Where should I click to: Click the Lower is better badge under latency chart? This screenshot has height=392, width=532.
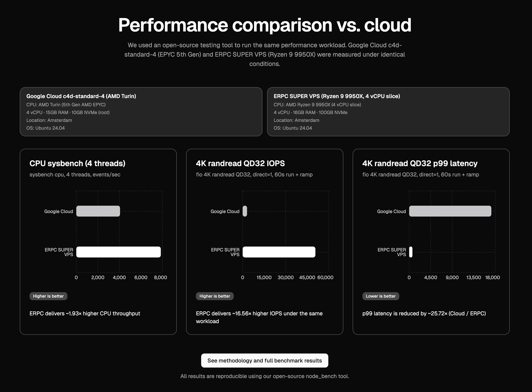tap(381, 296)
